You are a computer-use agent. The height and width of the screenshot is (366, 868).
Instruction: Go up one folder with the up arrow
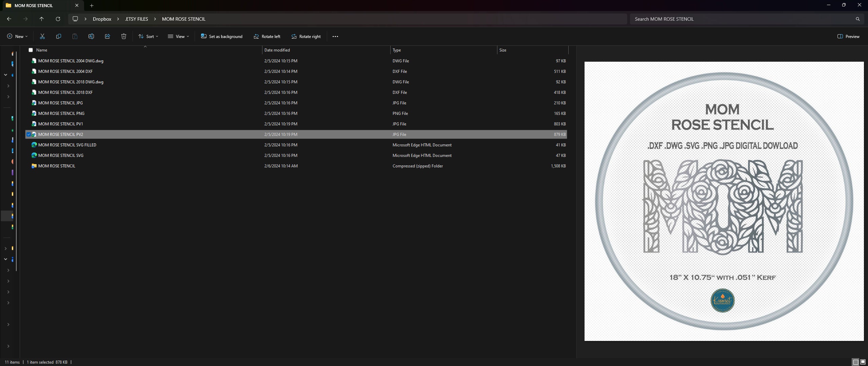coord(41,19)
